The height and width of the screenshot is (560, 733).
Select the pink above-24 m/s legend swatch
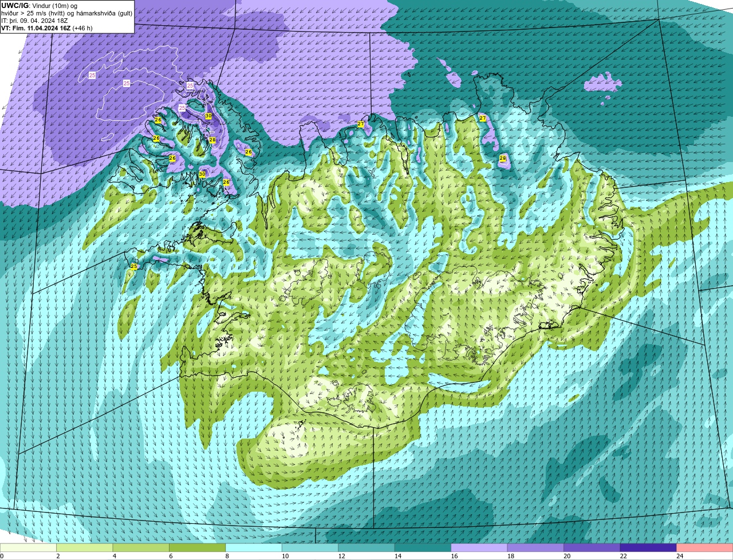[x=705, y=548]
